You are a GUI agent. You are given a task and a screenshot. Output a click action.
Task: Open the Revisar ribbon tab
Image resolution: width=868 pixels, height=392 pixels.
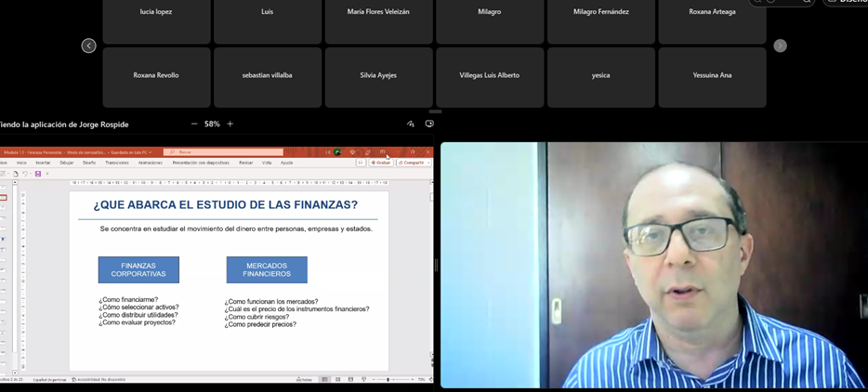point(245,163)
